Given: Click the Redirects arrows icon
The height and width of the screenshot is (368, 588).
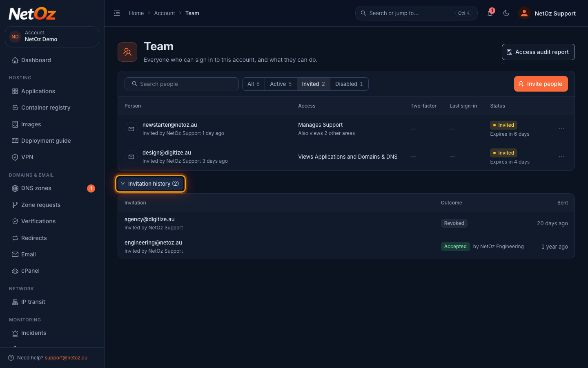Looking at the screenshot, I should (x=15, y=238).
